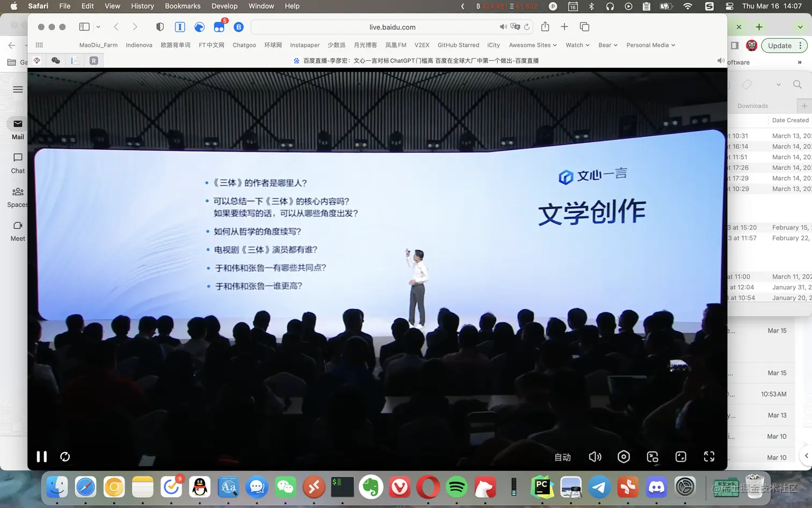Image resolution: width=812 pixels, height=508 pixels.
Task: Switch to the 'R' pinned tab
Action: 93,61
